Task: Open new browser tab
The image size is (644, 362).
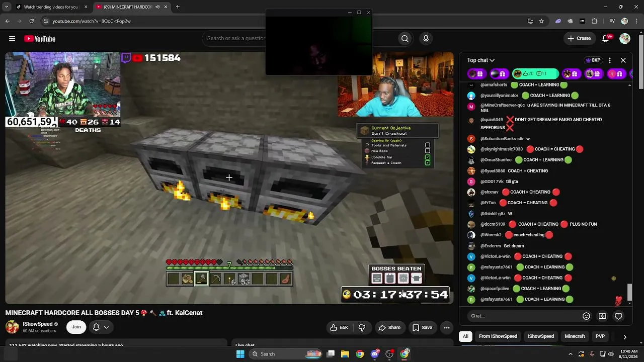Action: [x=178, y=7]
